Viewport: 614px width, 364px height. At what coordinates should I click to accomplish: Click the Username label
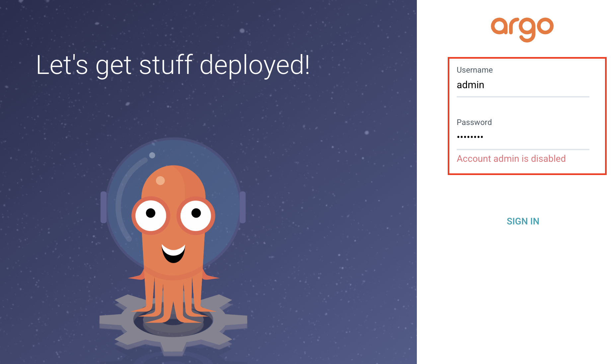point(475,70)
